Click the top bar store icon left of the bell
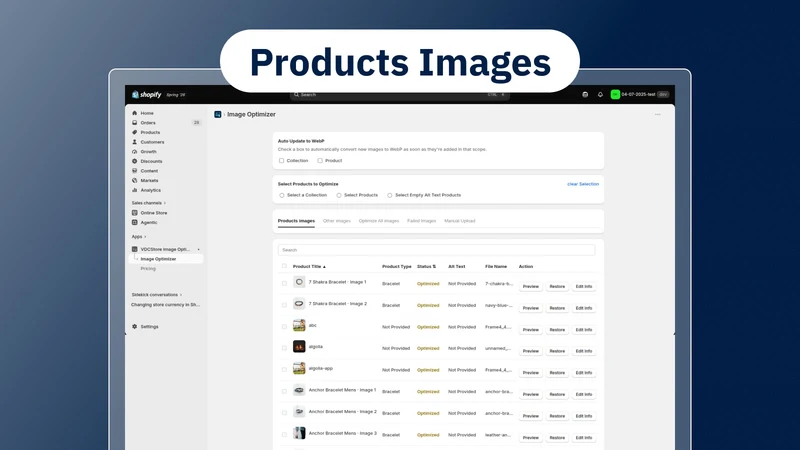 tap(585, 94)
